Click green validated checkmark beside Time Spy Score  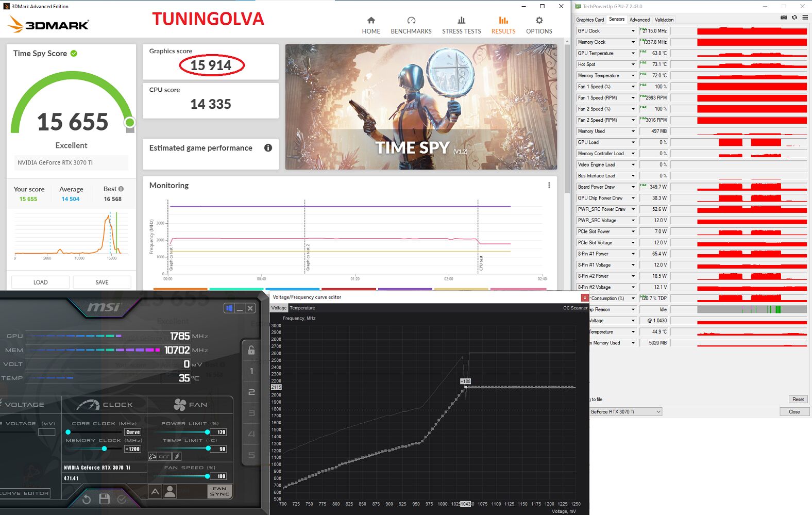(74, 53)
